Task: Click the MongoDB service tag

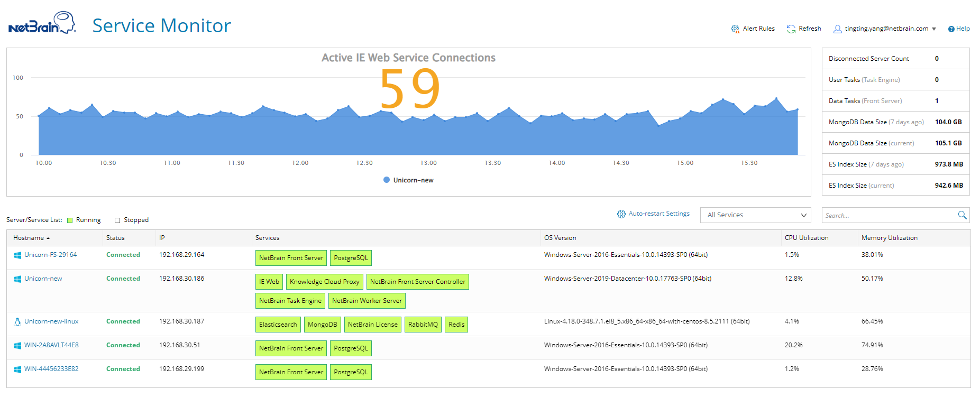Action: [323, 325]
